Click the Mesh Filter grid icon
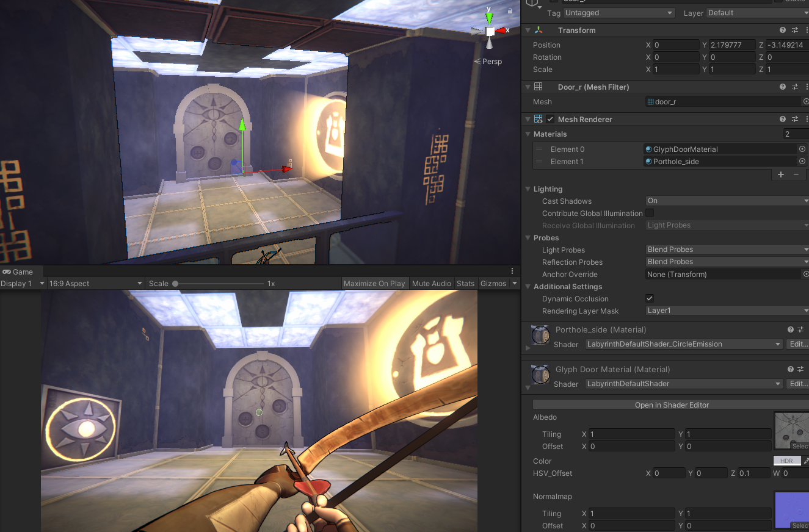 tap(538, 87)
